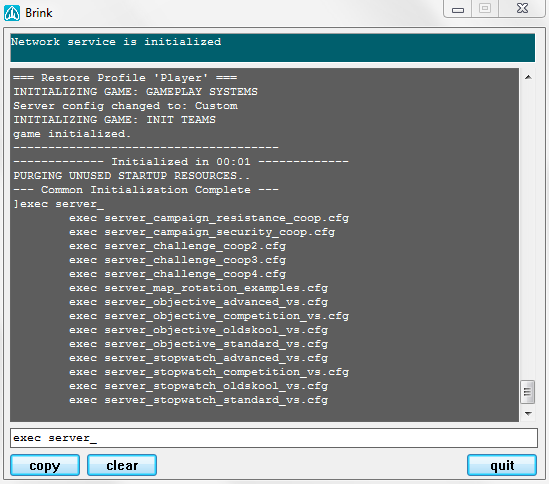
Task: Click the clear button
Action: (x=122, y=465)
